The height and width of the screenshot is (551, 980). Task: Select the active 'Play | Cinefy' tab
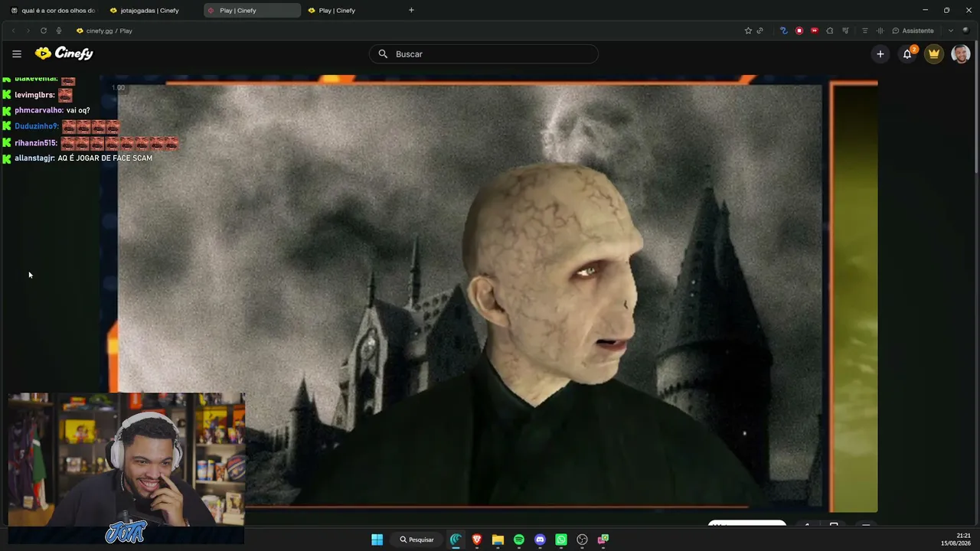pyautogui.click(x=252, y=11)
